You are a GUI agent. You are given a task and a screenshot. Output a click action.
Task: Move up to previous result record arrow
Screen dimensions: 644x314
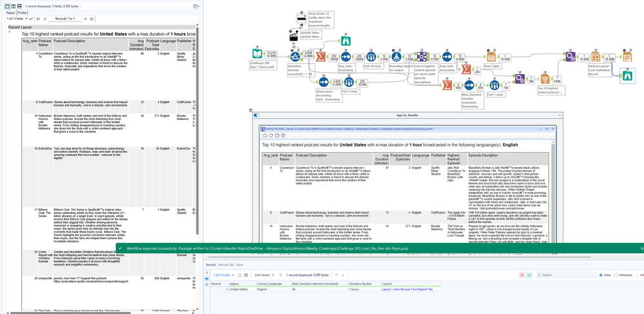point(337,275)
